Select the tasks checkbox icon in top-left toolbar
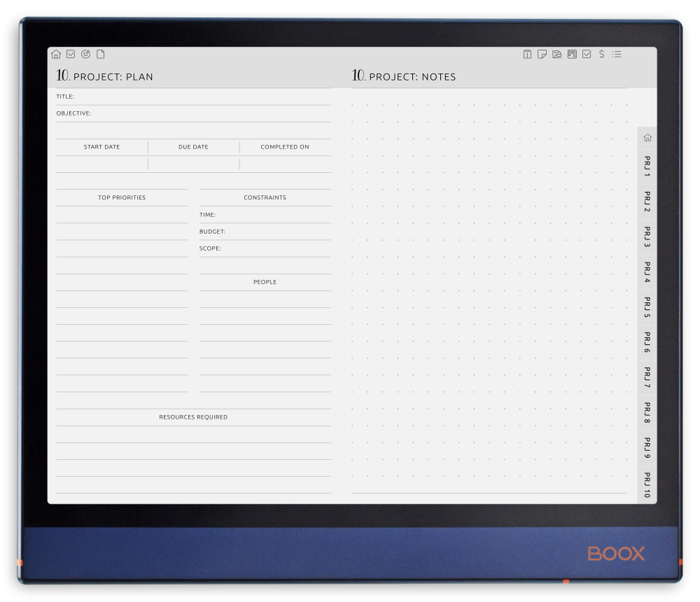Screen dimensions: 700x602 71,54
